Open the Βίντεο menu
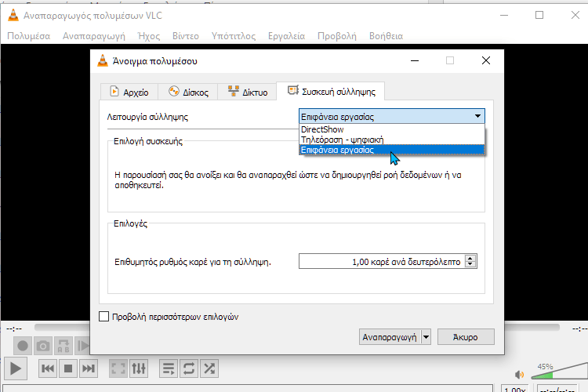 (x=186, y=36)
